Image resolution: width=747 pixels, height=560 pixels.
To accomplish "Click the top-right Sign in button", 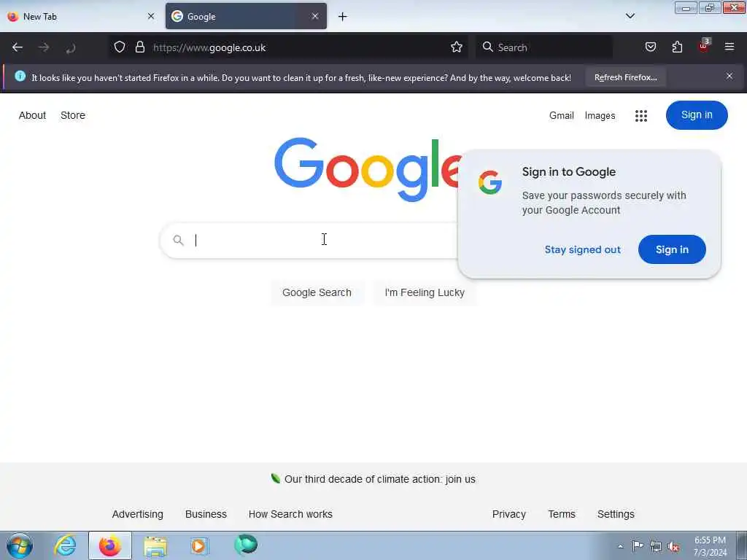I will pyautogui.click(x=697, y=114).
